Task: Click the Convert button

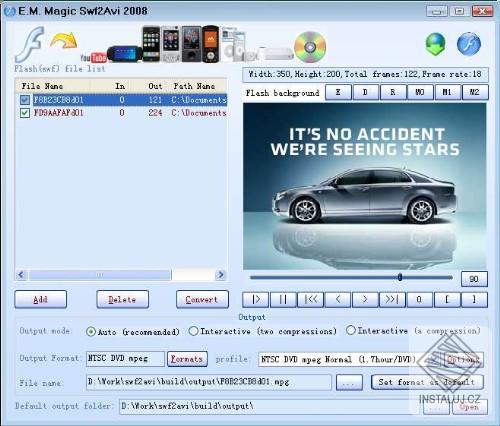Action: click(x=202, y=299)
